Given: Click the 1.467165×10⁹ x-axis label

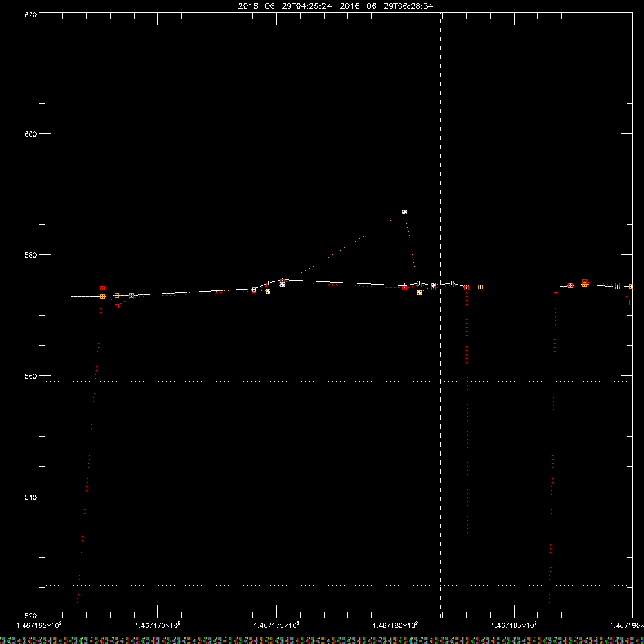Looking at the screenshot, I should click(39, 625).
